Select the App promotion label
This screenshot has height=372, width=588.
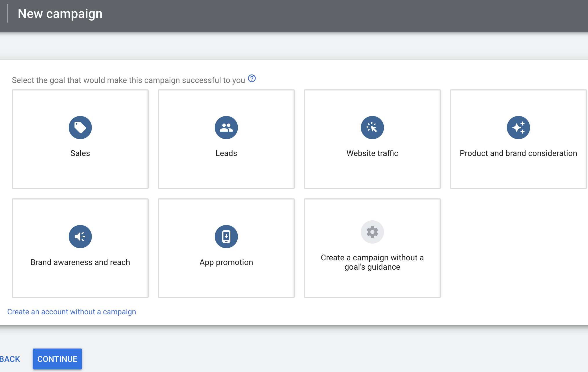(226, 262)
